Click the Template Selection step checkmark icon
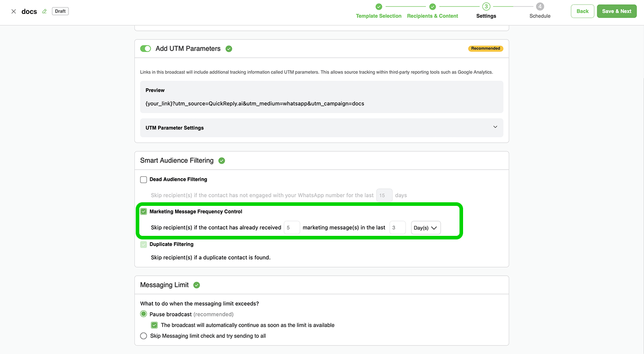This screenshot has width=644, height=354. click(x=379, y=7)
